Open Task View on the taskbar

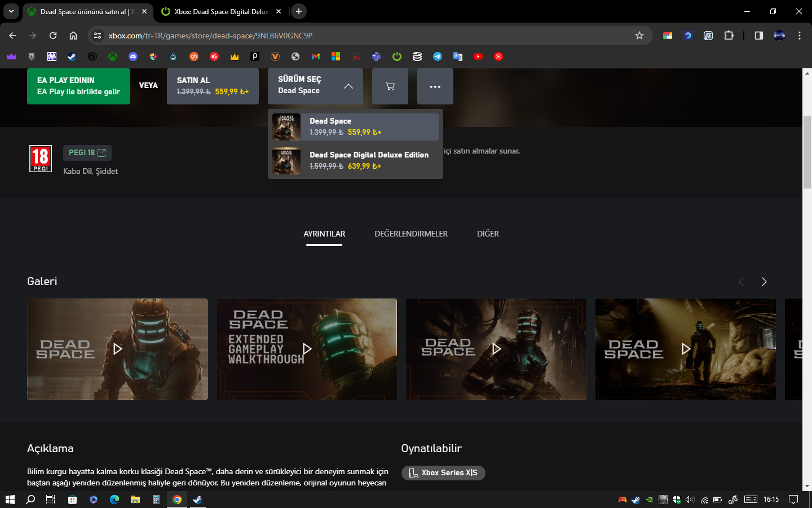point(51,500)
